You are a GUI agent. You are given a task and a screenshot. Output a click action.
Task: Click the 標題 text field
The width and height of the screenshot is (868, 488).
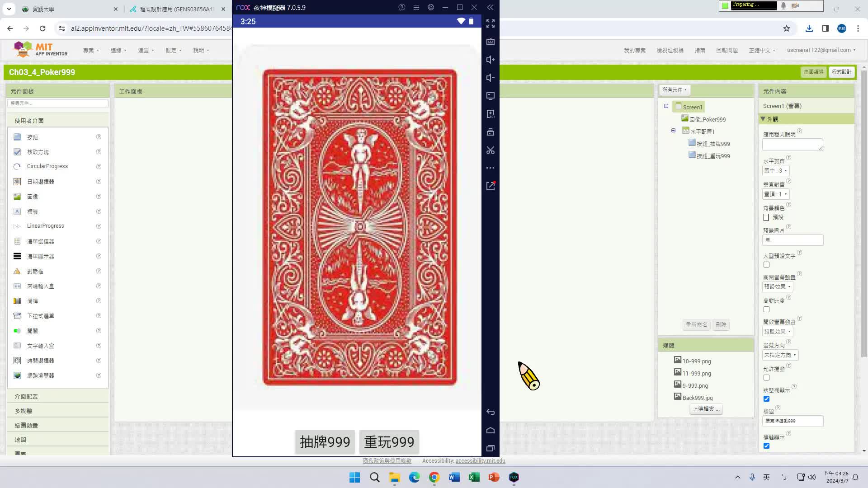pyautogui.click(x=793, y=421)
